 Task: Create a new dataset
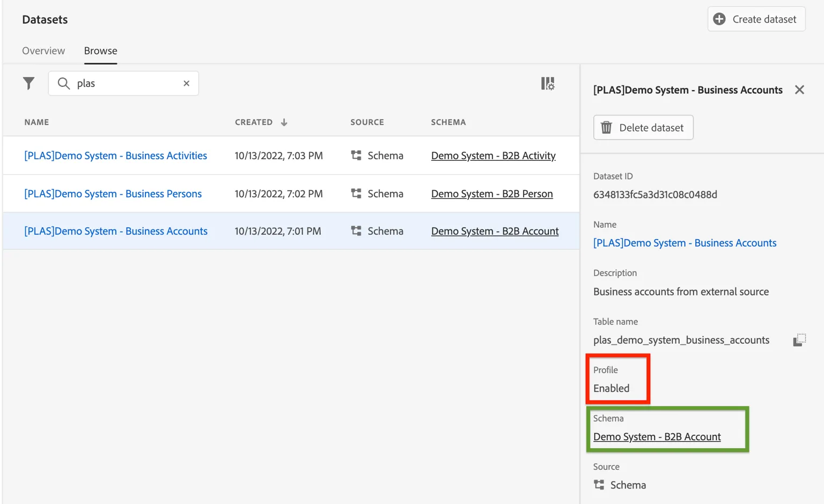pos(756,19)
